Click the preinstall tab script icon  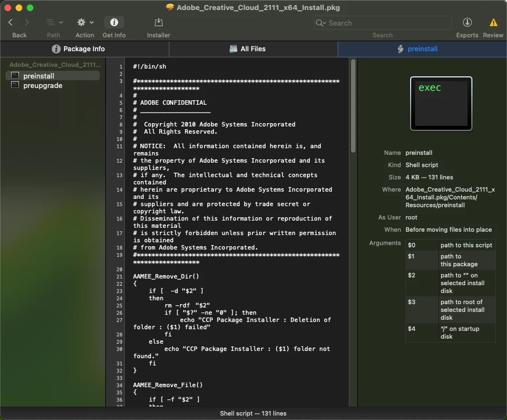[400, 49]
